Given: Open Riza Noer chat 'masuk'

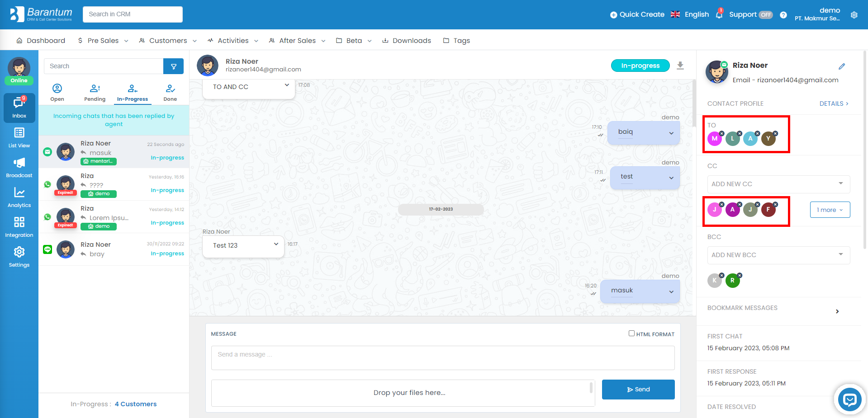Looking at the screenshot, I should tap(114, 152).
